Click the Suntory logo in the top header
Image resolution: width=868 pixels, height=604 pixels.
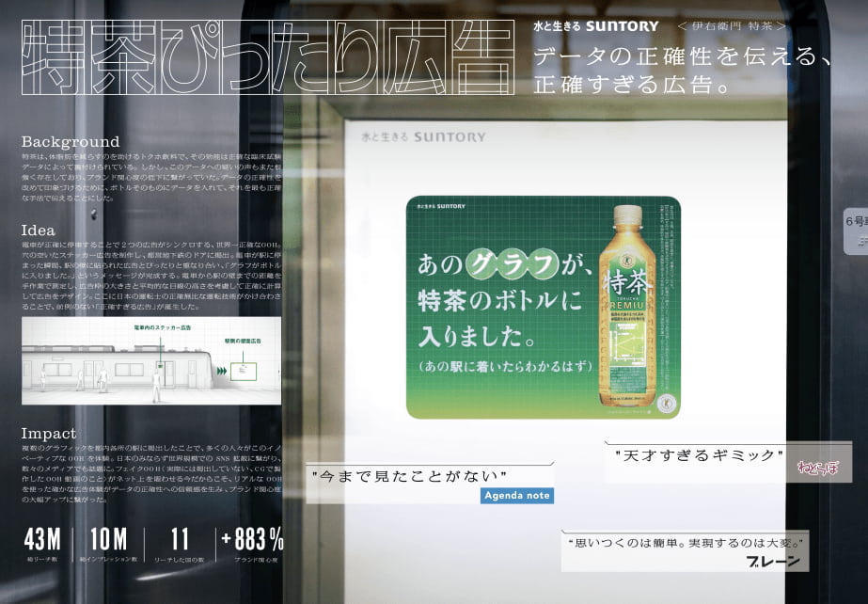(x=608, y=27)
